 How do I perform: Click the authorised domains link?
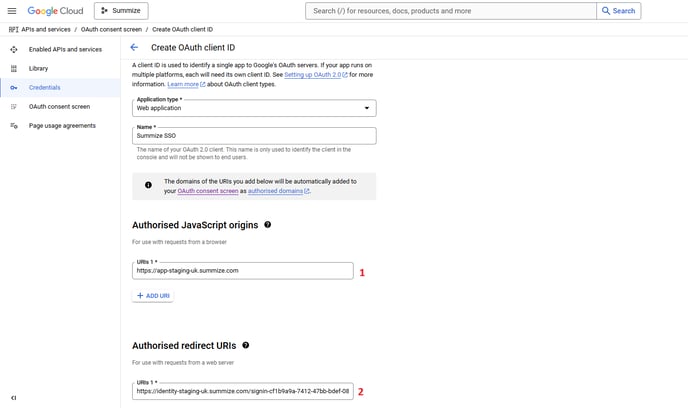point(277,191)
